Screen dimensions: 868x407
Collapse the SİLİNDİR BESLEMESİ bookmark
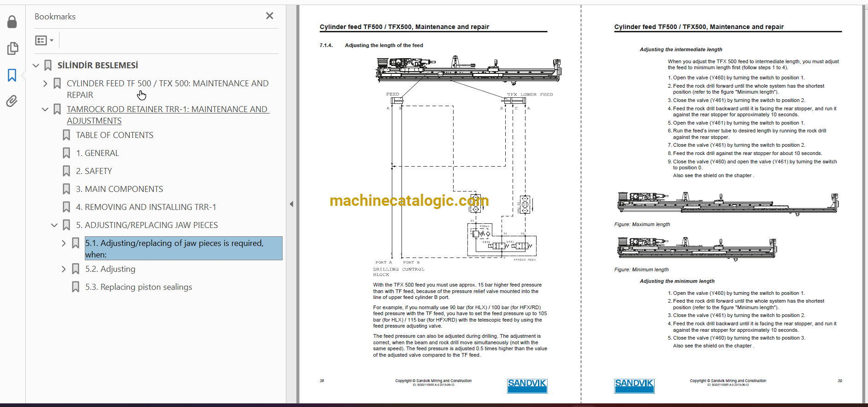36,66
